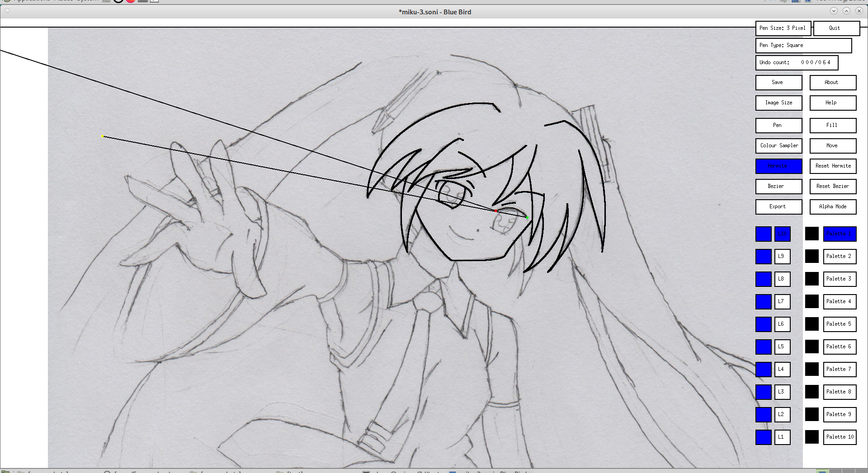Select layer L9

tap(783, 257)
